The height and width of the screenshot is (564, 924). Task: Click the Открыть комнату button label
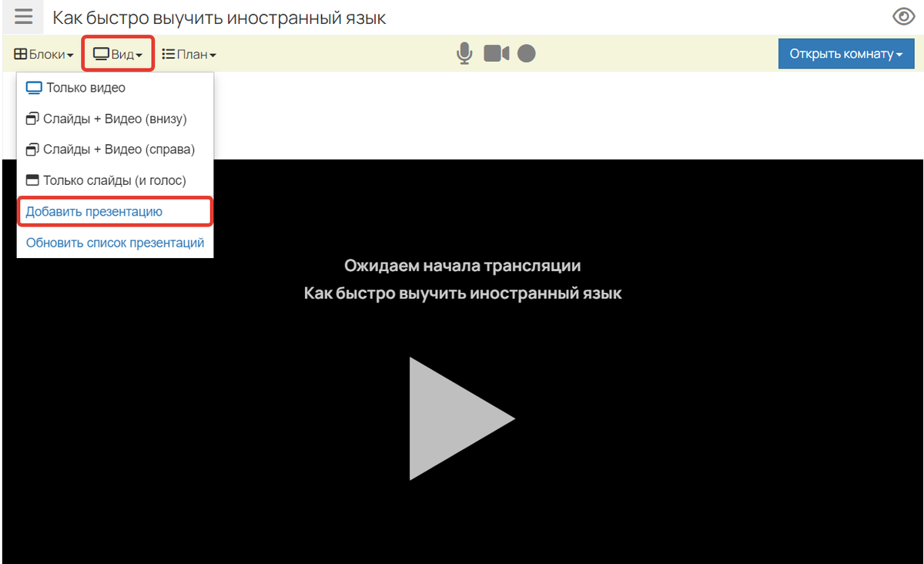pyautogui.click(x=840, y=54)
